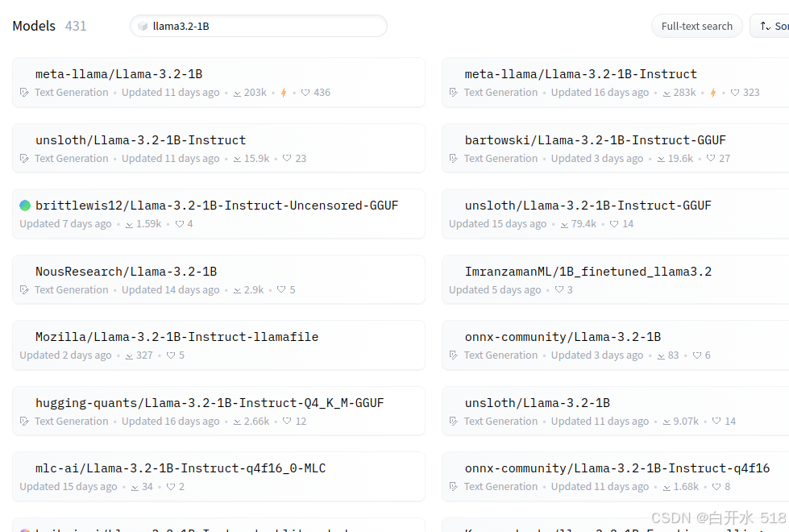Click the model cube icon in search field

tap(143, 26)
